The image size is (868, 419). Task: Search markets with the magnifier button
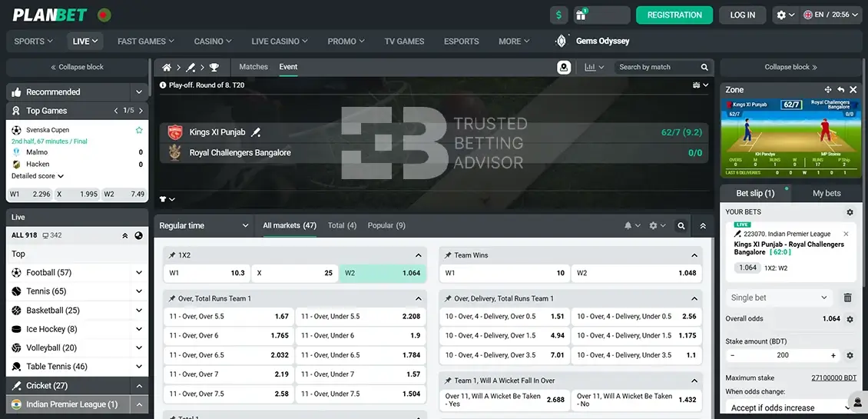(x=681, y=225)
